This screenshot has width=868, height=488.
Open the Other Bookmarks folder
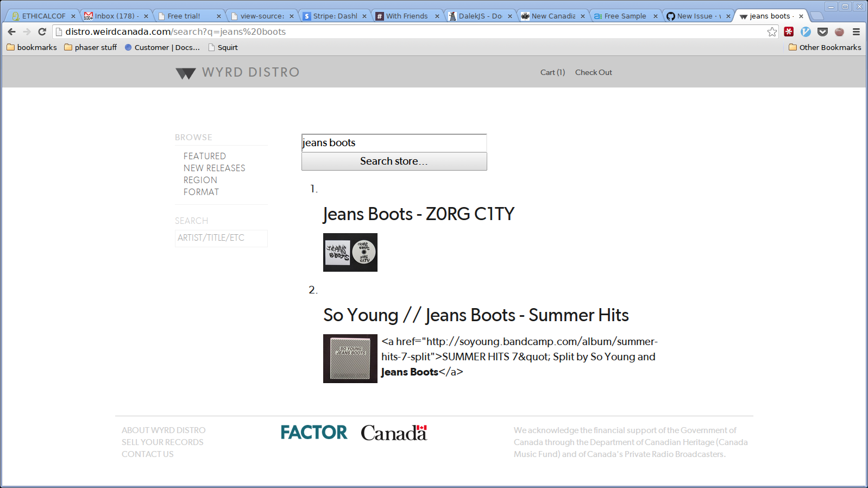click(x=825, y=47)
